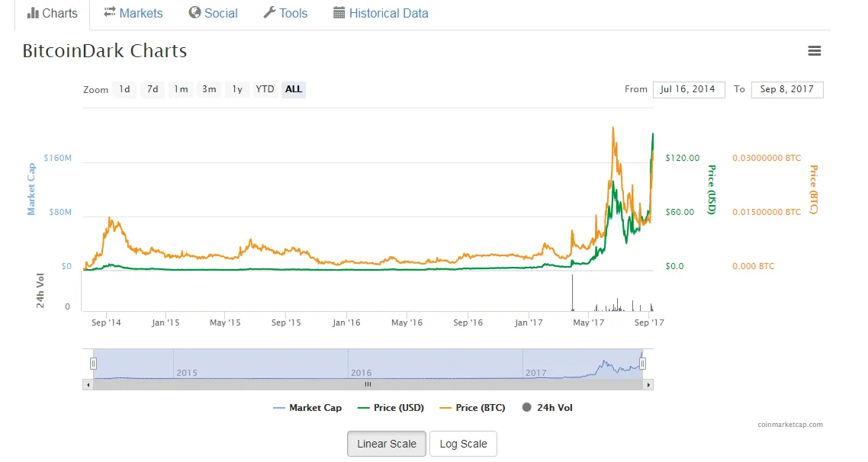Select the 1y zoom range

pyautogui.click(x=237, y=89)
